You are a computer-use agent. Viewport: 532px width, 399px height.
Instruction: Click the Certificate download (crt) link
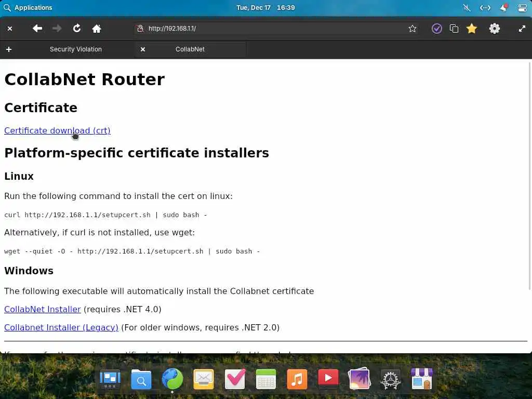(57, 130)
